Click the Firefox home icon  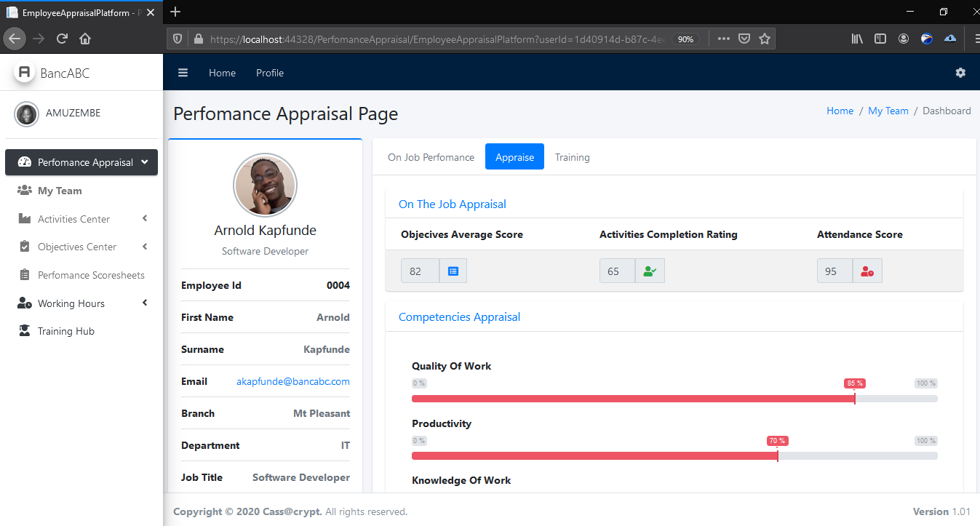(x=85, y=39)
